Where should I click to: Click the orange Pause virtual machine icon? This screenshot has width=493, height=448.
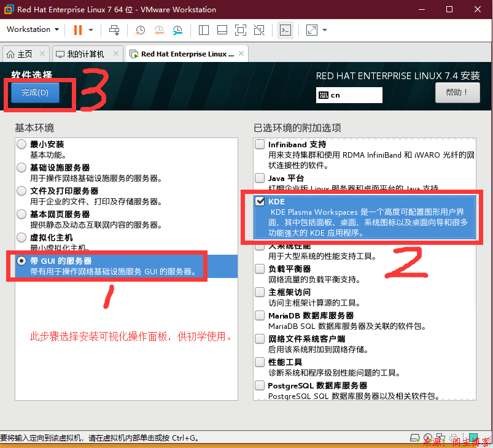77,30
